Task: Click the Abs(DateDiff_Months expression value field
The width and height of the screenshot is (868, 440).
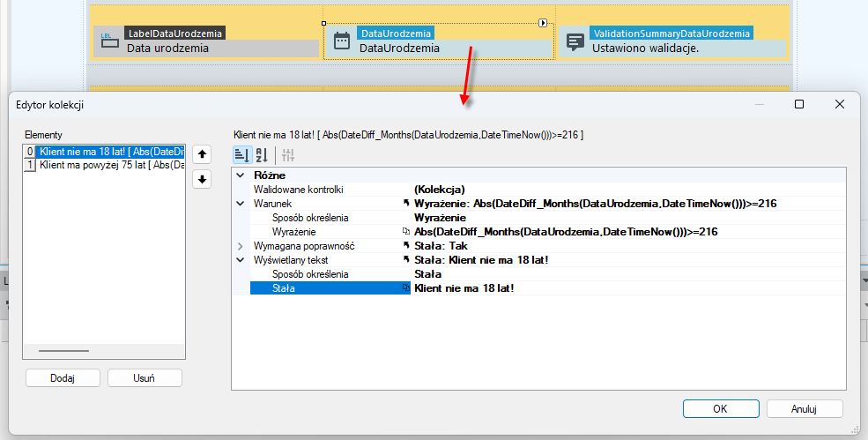Action: (629, 232)
